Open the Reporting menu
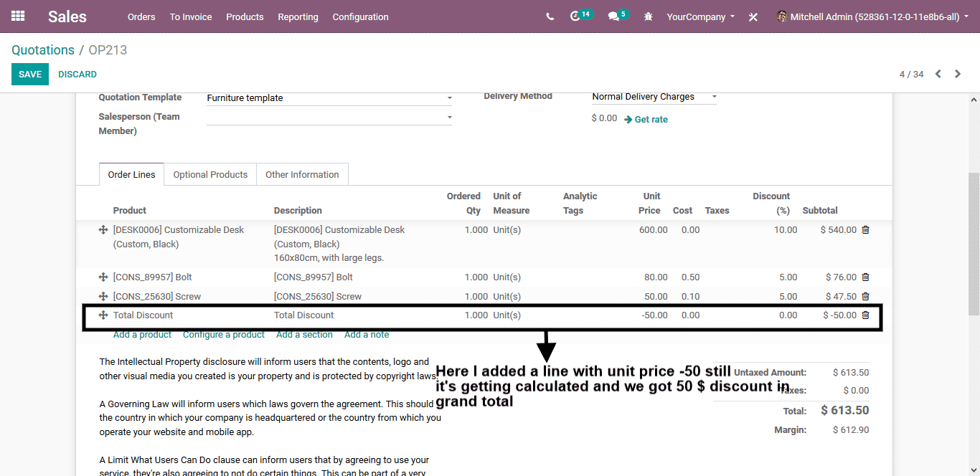 (x=298, y=16)
